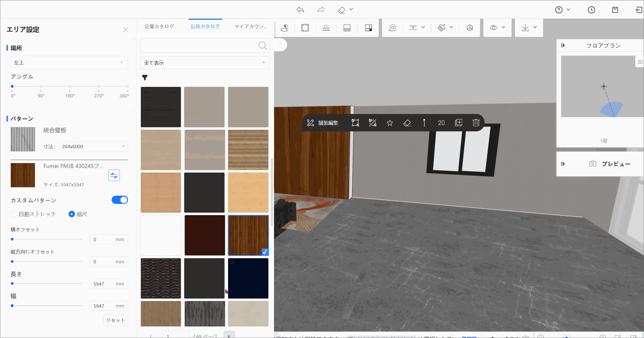Screen dimensions: 644x338
Task: Click the catalog search input field
Action: coord(205,46)
